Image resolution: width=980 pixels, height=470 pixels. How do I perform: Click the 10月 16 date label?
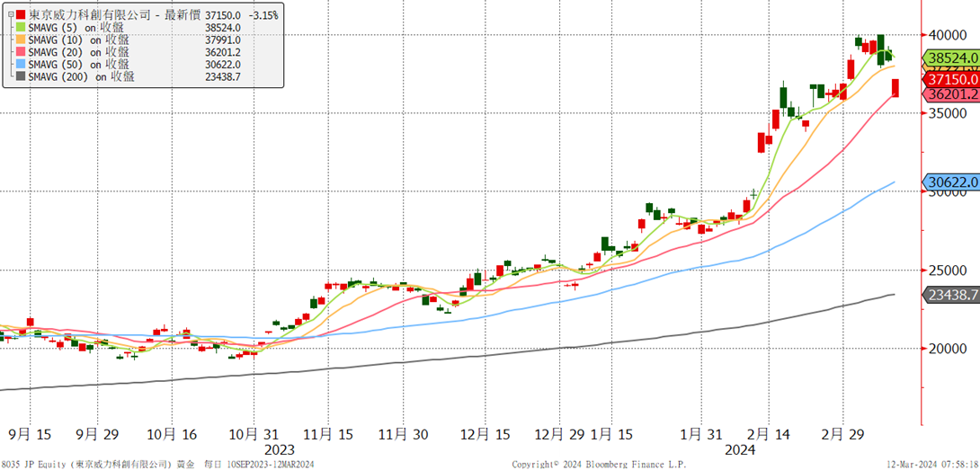pyautogui.click(x=171, y=433)
